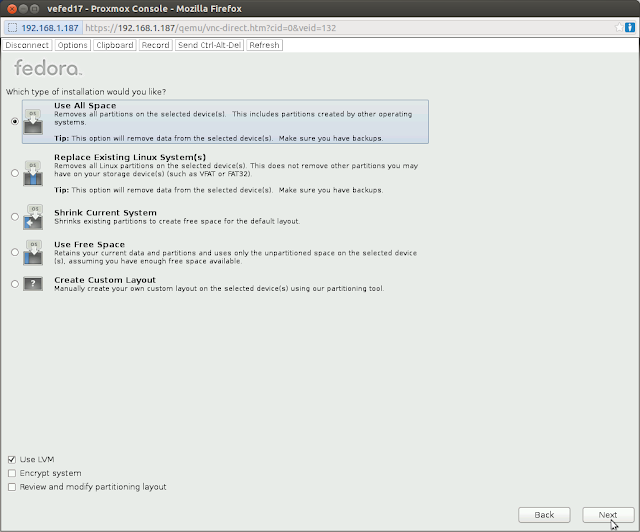Open the console Options
Screen dimensions: 640x532
pyautogui.click(x=72, y=45)
